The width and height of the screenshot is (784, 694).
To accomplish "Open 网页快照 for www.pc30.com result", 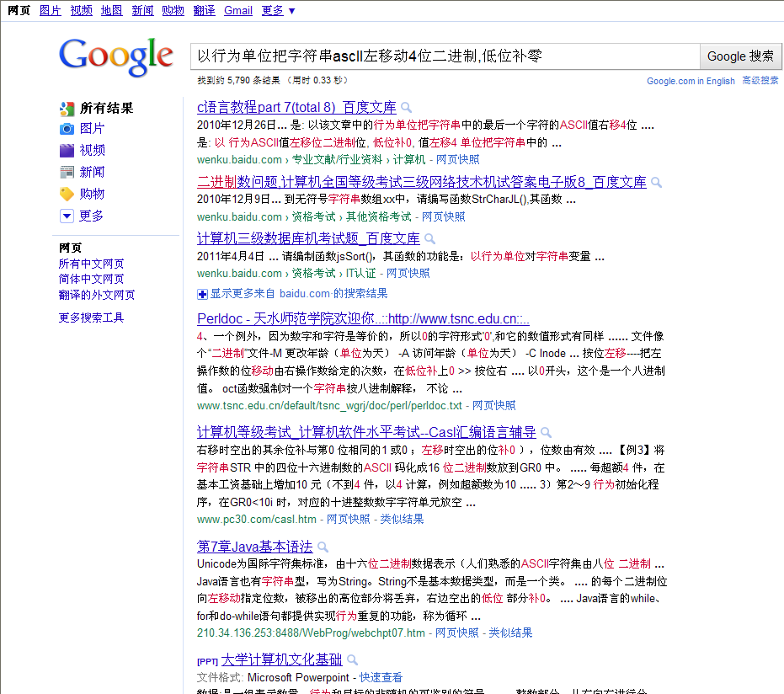I will coord(348,519).
